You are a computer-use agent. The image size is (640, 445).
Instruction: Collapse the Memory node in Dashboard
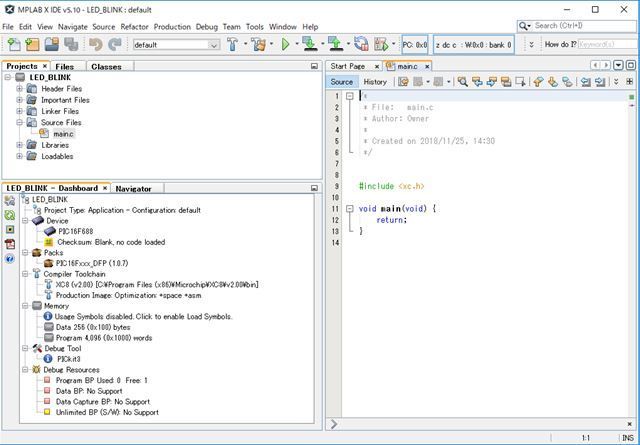pos(25,306)
